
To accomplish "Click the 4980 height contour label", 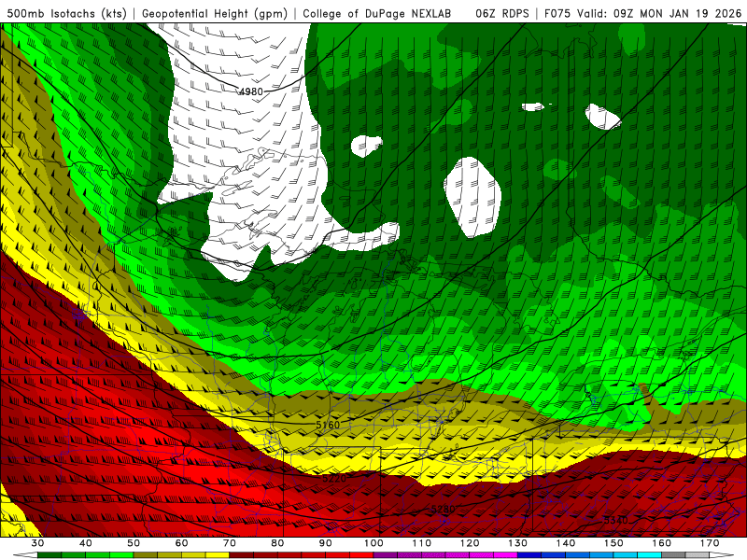I will click(251, 91).
